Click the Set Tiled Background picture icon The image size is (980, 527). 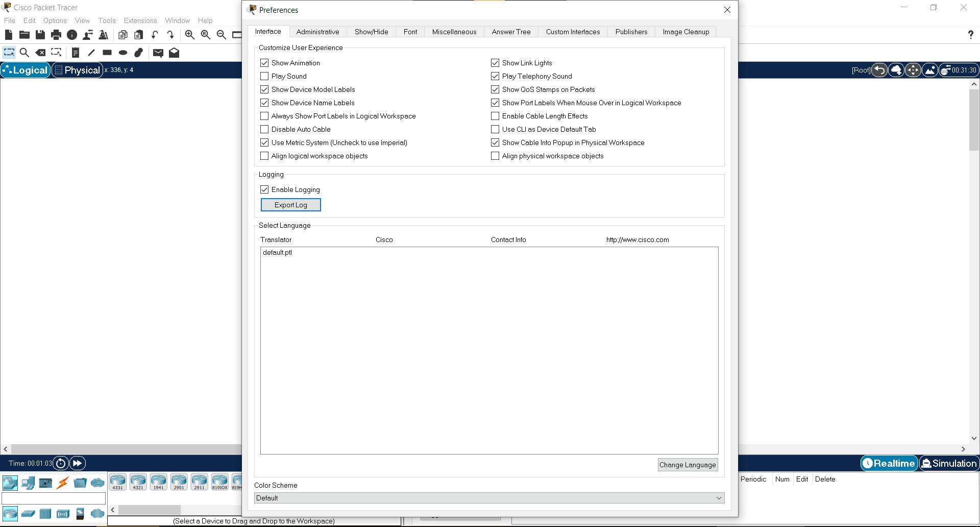(x=930, y=70)
